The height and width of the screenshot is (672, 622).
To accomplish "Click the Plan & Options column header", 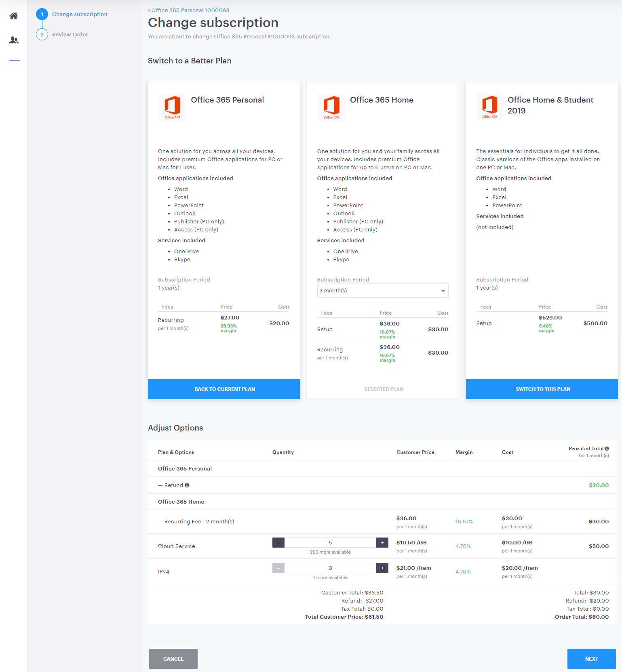I will pos(176,452).
